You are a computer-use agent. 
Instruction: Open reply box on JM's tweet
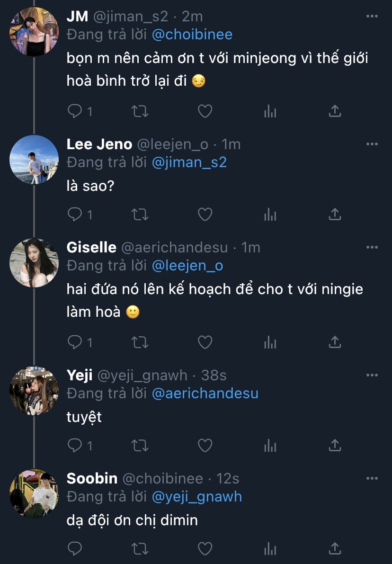coord(75,111)
